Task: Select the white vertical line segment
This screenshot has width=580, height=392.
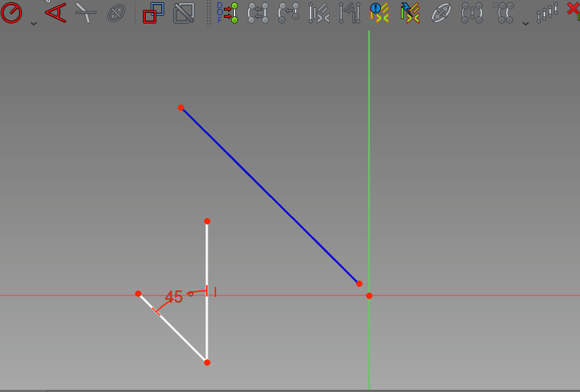Action: 207,256
